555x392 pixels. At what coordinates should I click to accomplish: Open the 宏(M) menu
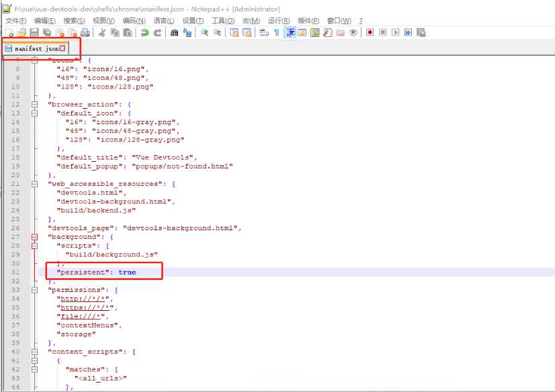pos(251,21)
